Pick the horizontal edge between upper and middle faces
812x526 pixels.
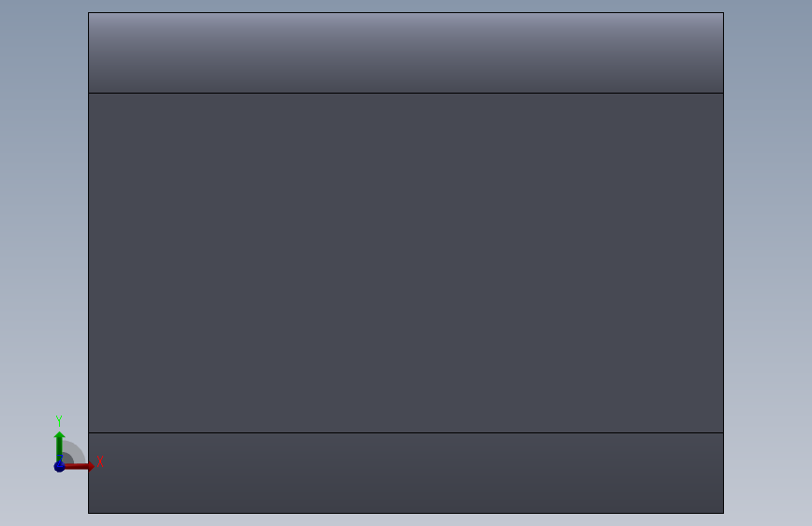[x=406, y=94]
